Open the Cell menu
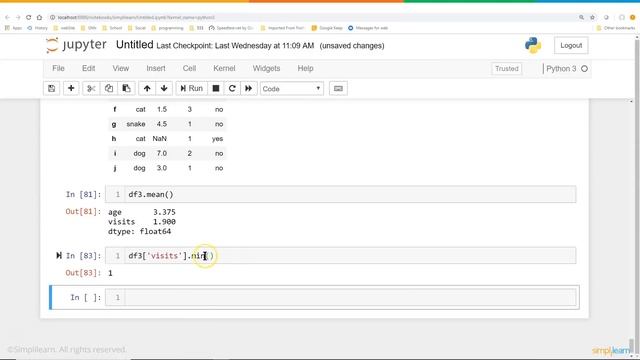The height and width of the screenshot is (360, 640). coord(189,69)
